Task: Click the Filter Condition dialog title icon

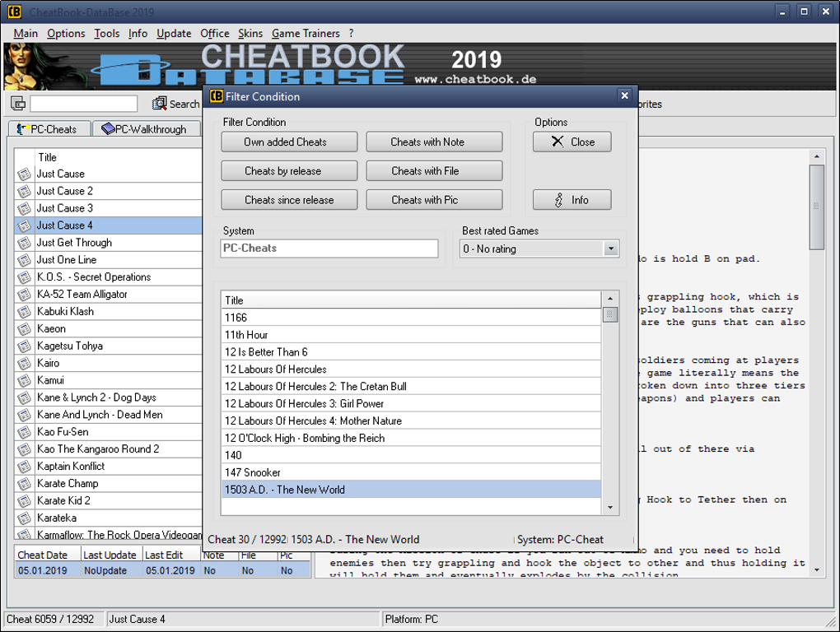Action: click(216, 96)
